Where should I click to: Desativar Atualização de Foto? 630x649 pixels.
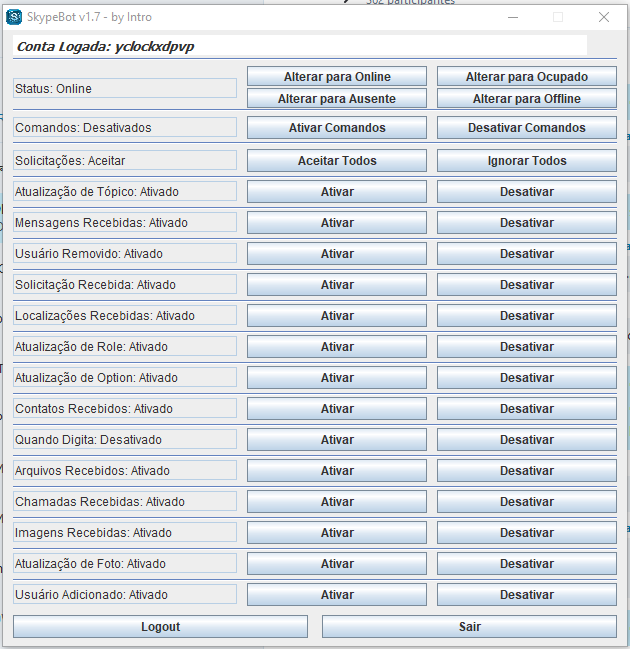coord(527,564)
